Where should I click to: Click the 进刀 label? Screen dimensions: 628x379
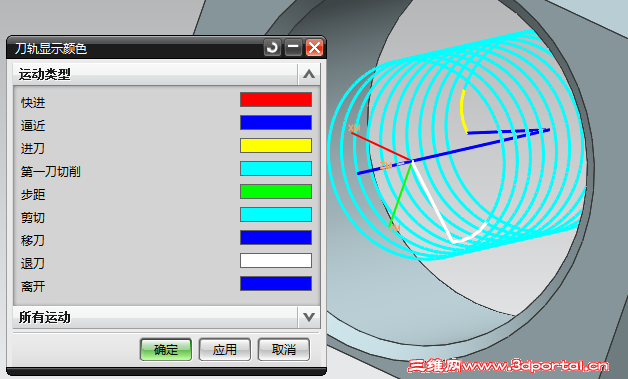tap(33, 149)
